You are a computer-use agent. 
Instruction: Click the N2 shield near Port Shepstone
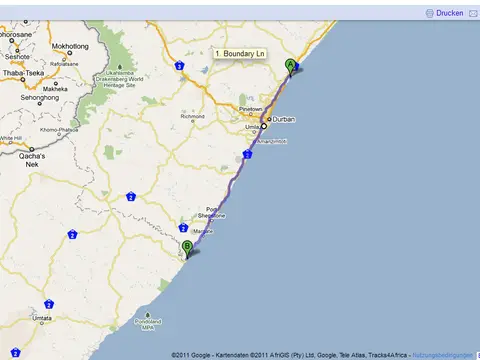click(183, 228)
